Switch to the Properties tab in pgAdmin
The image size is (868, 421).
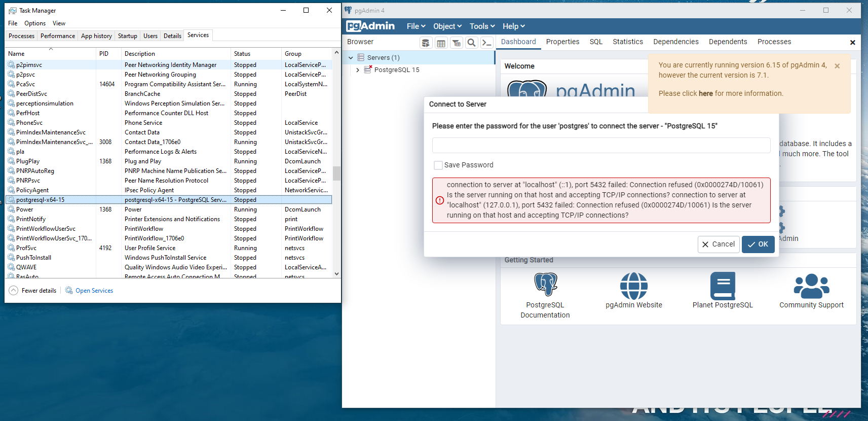(x=562, y=42)
